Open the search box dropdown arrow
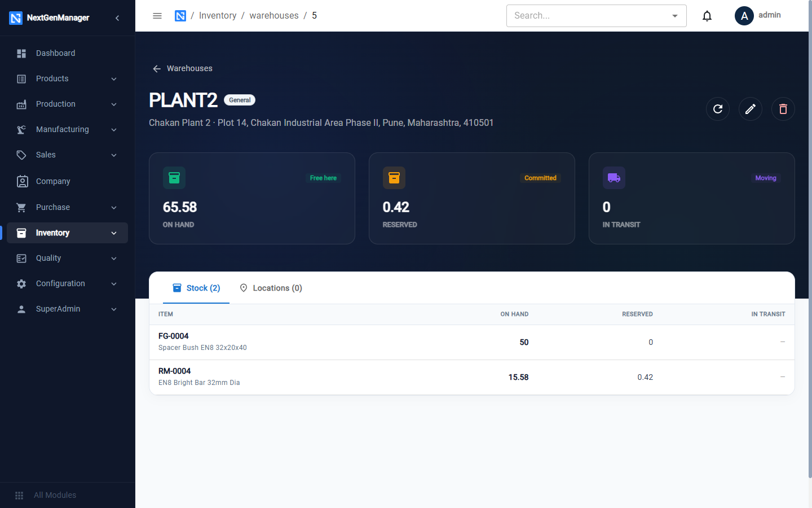Image resolution: width=812 pixels, height=508 pixels. click(x=675, y=16)
